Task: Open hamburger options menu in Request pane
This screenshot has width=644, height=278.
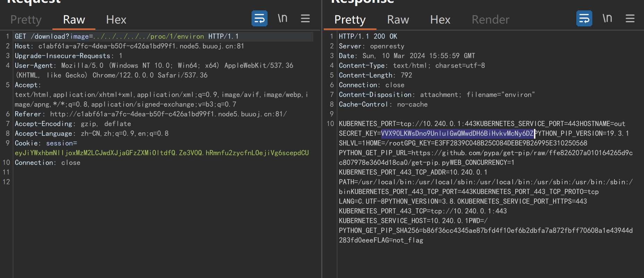Action: point(305,18)
